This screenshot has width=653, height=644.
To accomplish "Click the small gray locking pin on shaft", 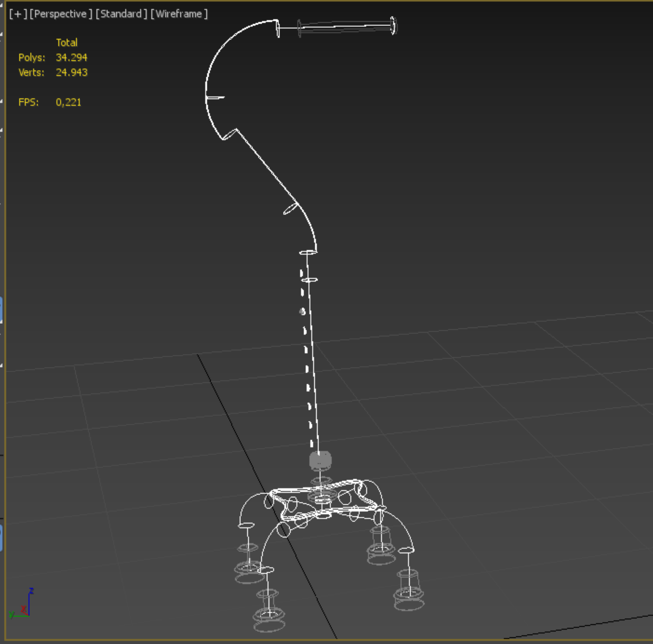I will 302,312.
